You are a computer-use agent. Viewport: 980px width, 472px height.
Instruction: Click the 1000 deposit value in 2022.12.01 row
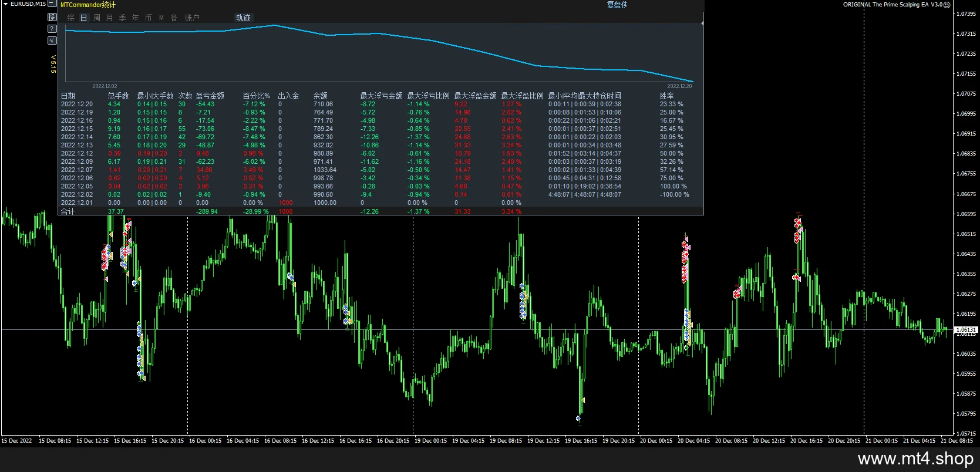click(x=285, y=203)
